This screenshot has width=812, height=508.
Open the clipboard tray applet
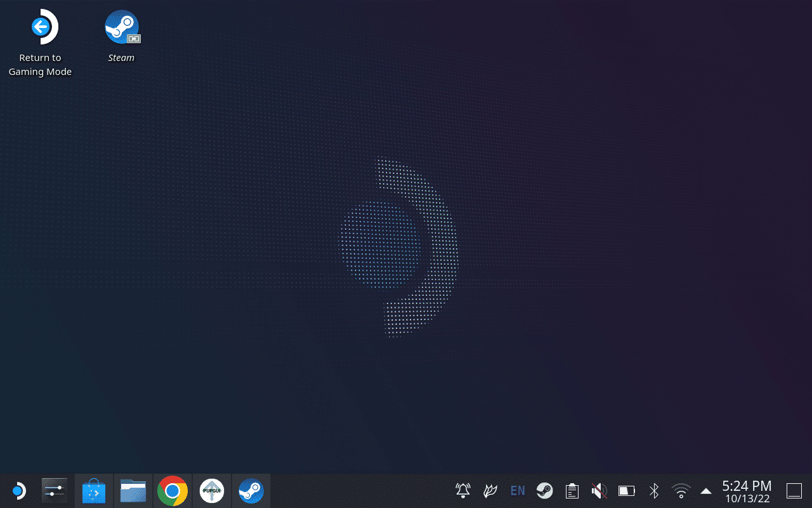point(572,491)
